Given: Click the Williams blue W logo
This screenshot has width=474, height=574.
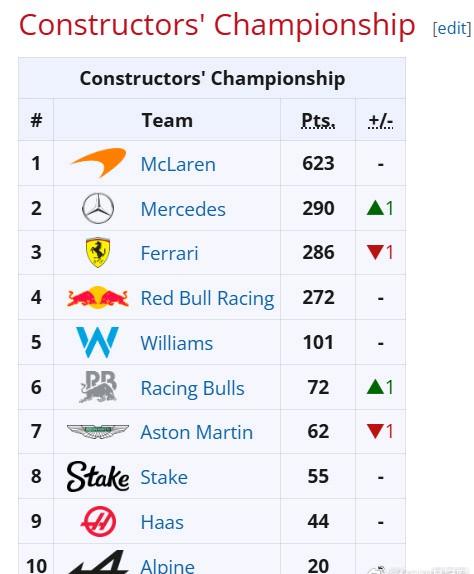Looking at the screenshot, I should [98, 342].
